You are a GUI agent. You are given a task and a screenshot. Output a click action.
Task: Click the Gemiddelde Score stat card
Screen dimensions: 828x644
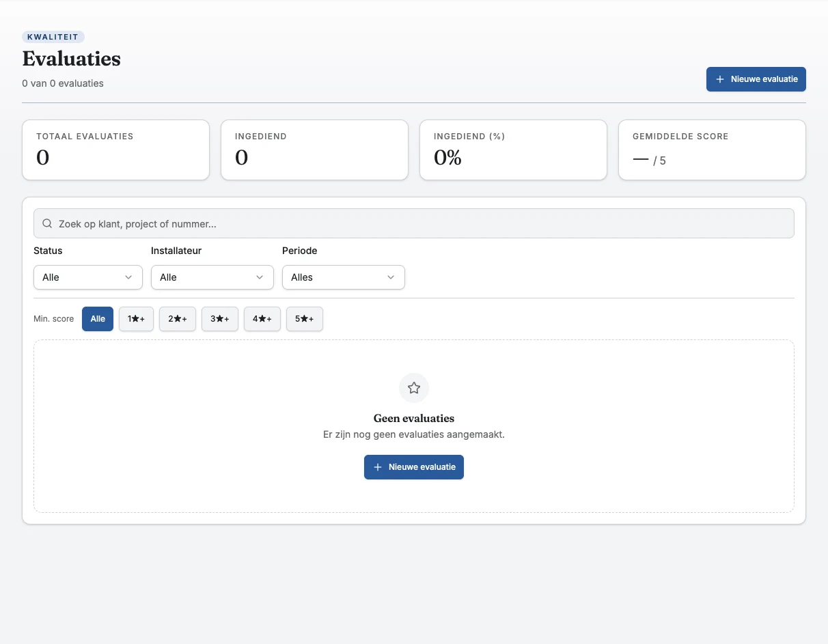point(712,150)
